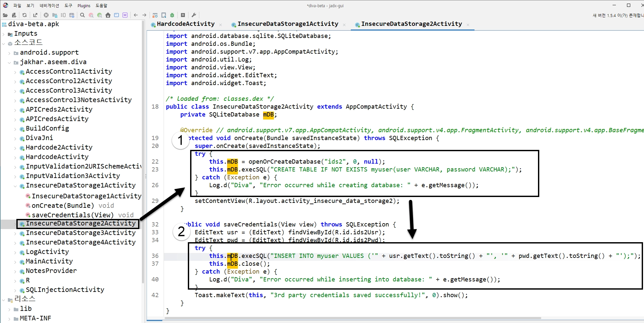Navigate forward with the right arrow
The width and height of the screenshot is (644, 323).
[144, 15]
